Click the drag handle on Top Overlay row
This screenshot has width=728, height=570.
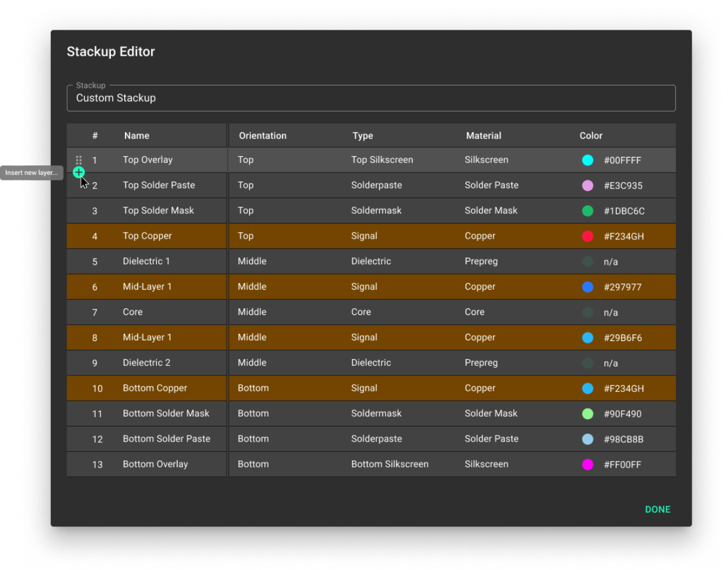coord(79,160)
